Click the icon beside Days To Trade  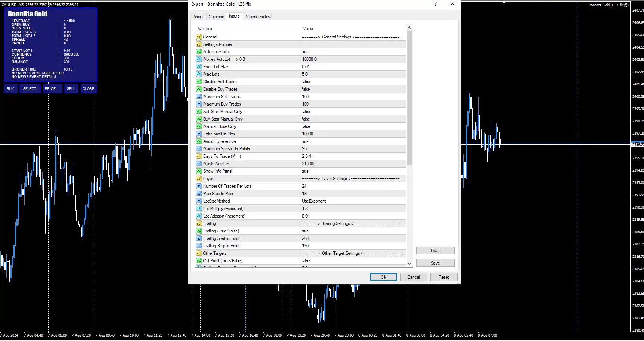tap(199, 156)
